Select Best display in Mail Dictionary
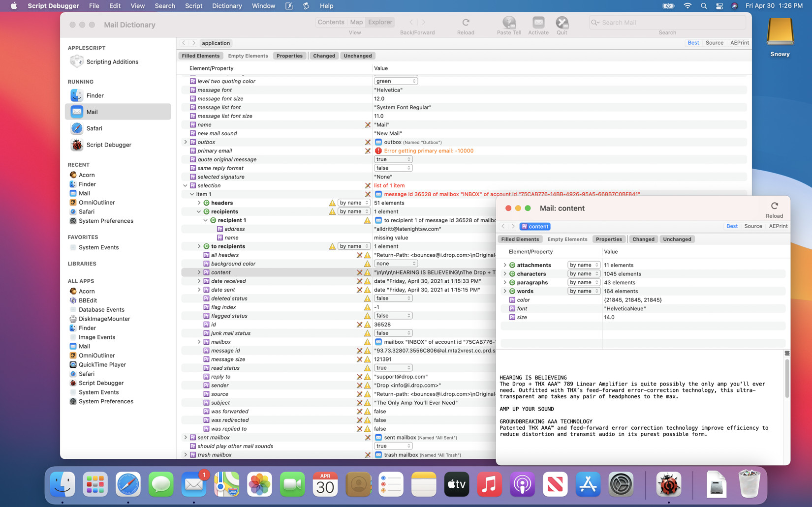The image size is (812, 507). point(693,43)
